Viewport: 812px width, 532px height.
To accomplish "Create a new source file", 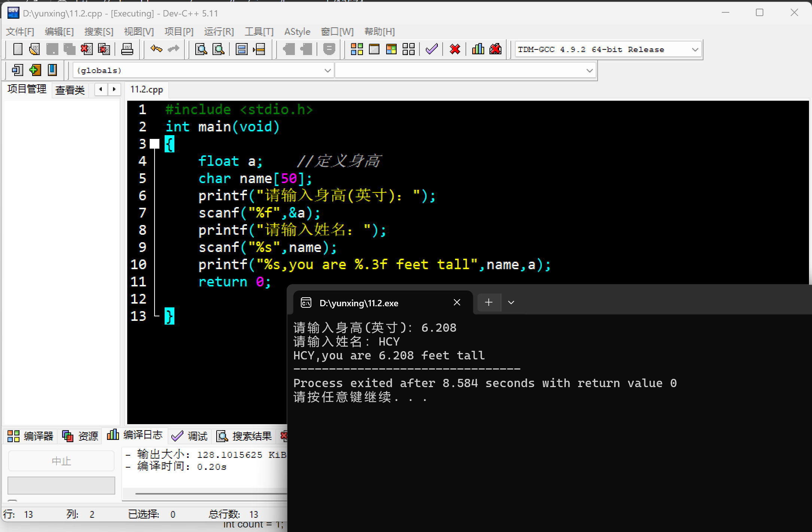I will pyautogui.click(x=18, y=49).
